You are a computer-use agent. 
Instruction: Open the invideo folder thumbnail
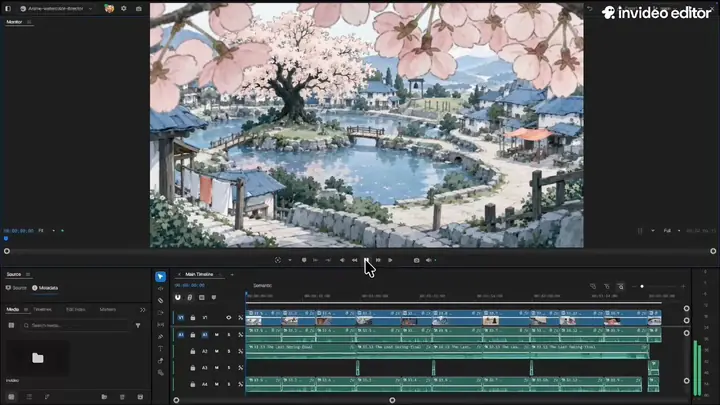(x=38, y=358)
